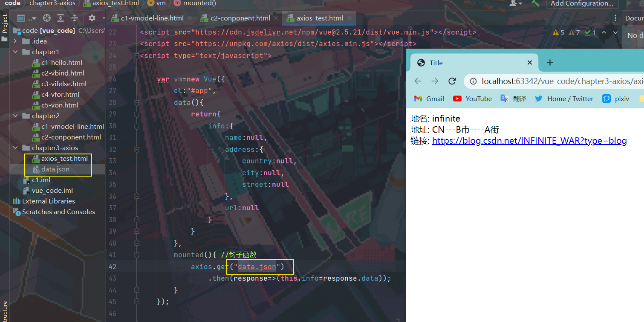Fold the var vm=new Vue block at line 26
The width and height of the screenshot is (644, 322).
coord(137,79)
